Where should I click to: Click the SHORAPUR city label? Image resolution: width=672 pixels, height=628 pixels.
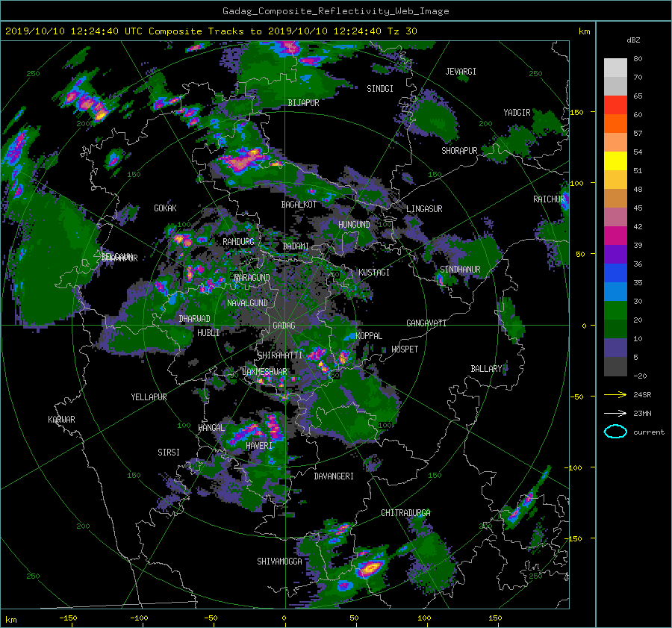point(459,151)
